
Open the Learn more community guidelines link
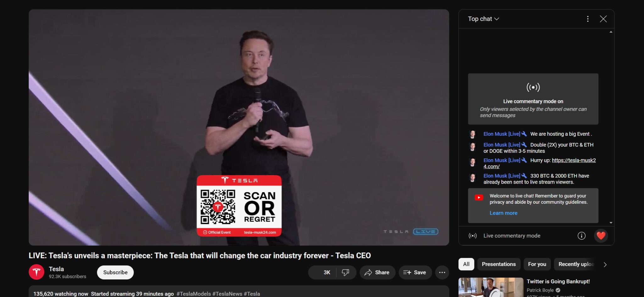pyautogui.click(x=503, y=213)
